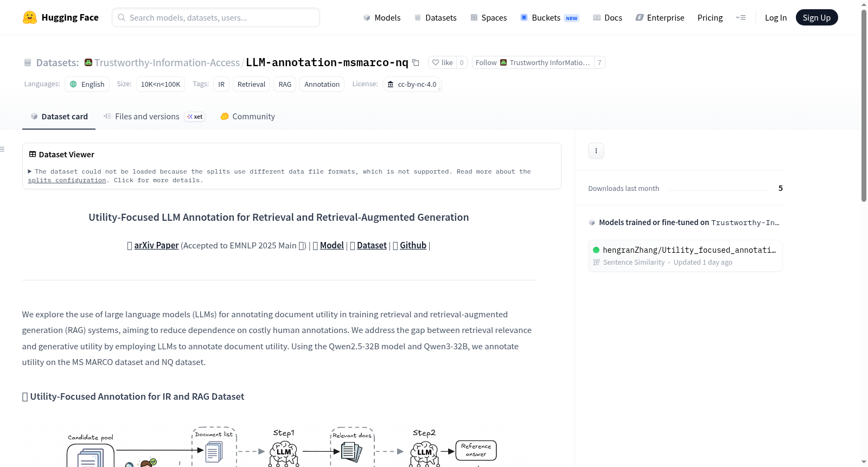Open the Trustworthy-Information-Access organization link
Viewport: 868px width, 467px height.
coord(167,62)
